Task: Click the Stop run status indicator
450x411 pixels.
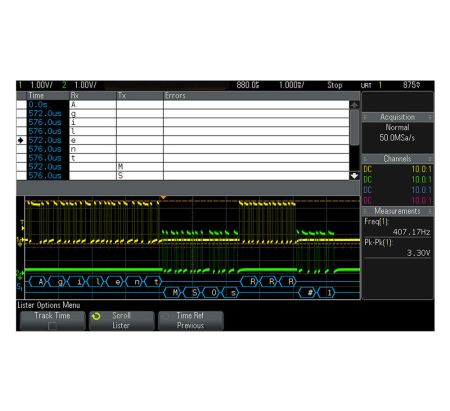Action: coord(335,85)
